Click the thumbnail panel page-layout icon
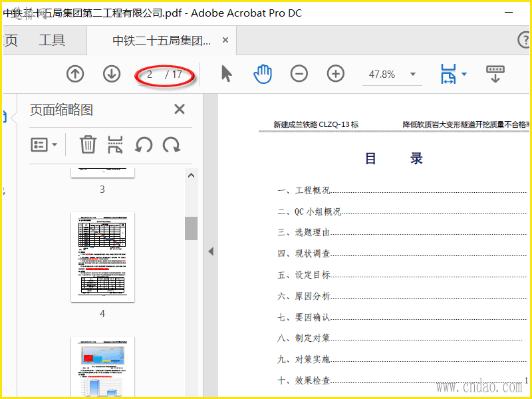This screenshot has width=532, height=399. coord(115,145)
